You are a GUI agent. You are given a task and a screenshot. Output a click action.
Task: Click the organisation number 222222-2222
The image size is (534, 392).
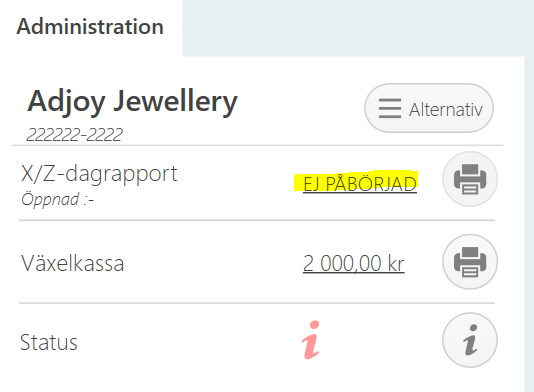[x=75, y=135]
